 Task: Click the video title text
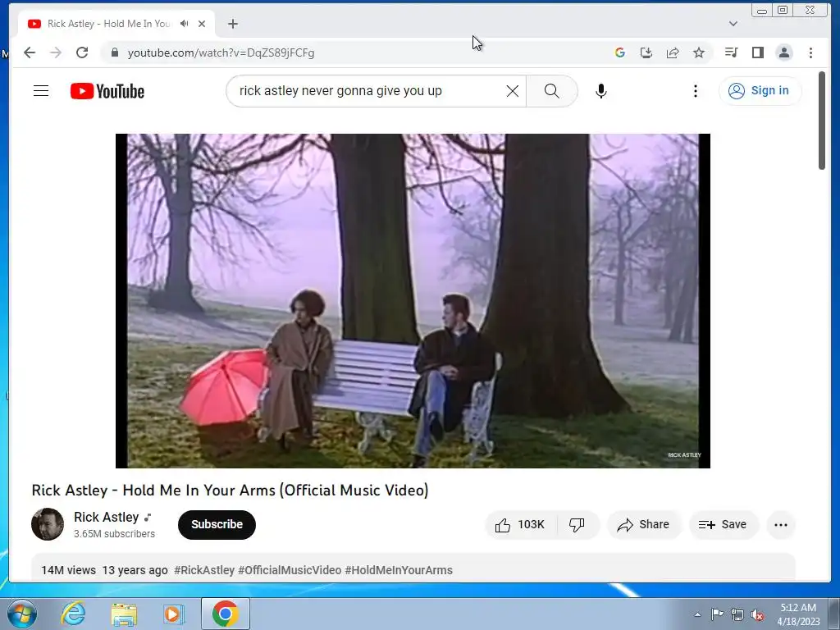click(x=231, y=491)
